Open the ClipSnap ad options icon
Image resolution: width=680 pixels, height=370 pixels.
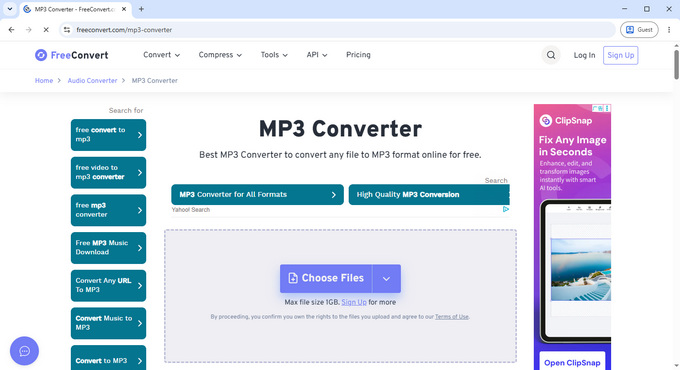click(x=607, y=108)
